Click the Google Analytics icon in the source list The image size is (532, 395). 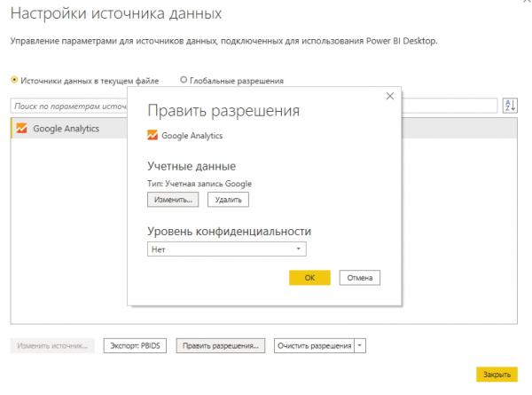[x=21, y=128]
